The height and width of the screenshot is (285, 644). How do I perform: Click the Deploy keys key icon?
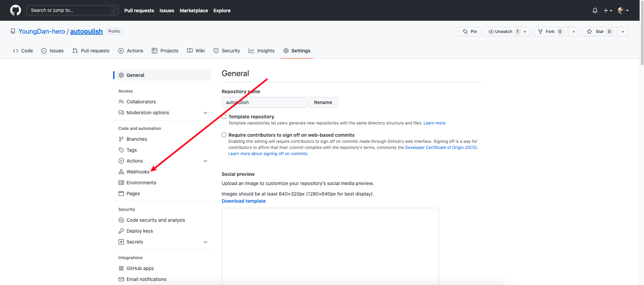pos(121,231)
